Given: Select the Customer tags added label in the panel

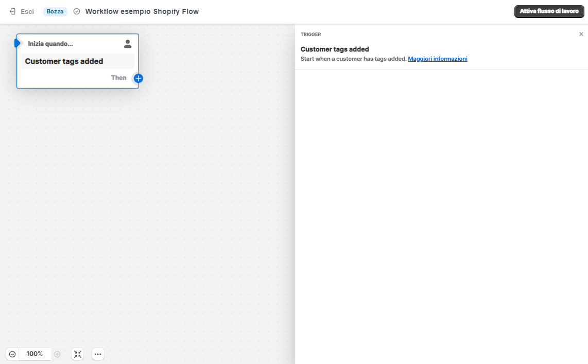Looking at the screenshot, I should [x=335, y=49].
